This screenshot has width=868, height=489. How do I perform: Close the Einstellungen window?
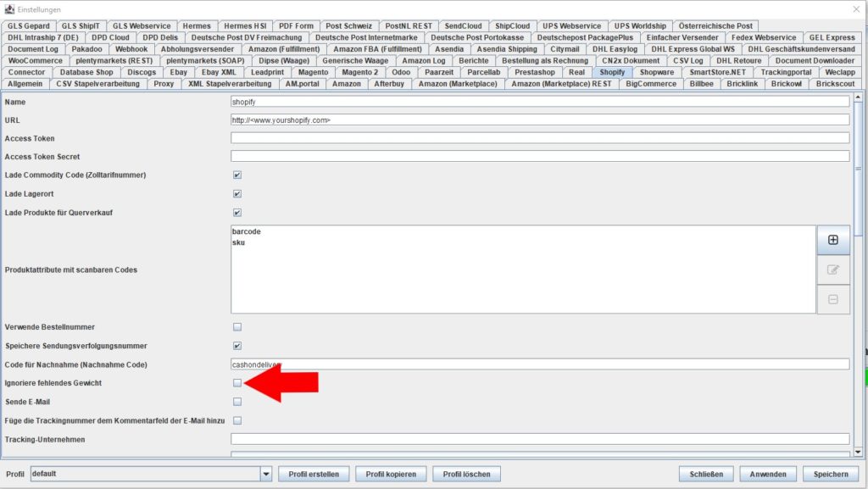coord(856,9)
